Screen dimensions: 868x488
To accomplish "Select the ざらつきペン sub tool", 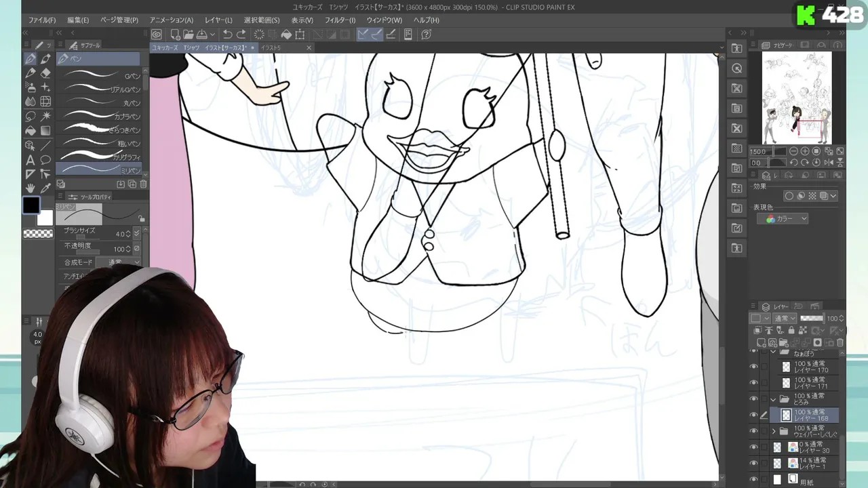I will click(99, 129).
